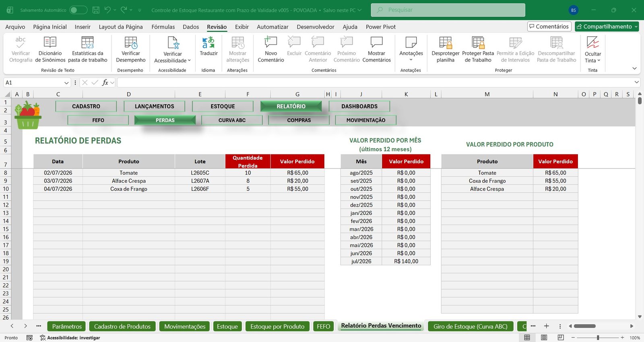This screenshot has height=342, width=644.
Task: Adjust the zoom slider in status bar
Action: [x=598, y=338]
